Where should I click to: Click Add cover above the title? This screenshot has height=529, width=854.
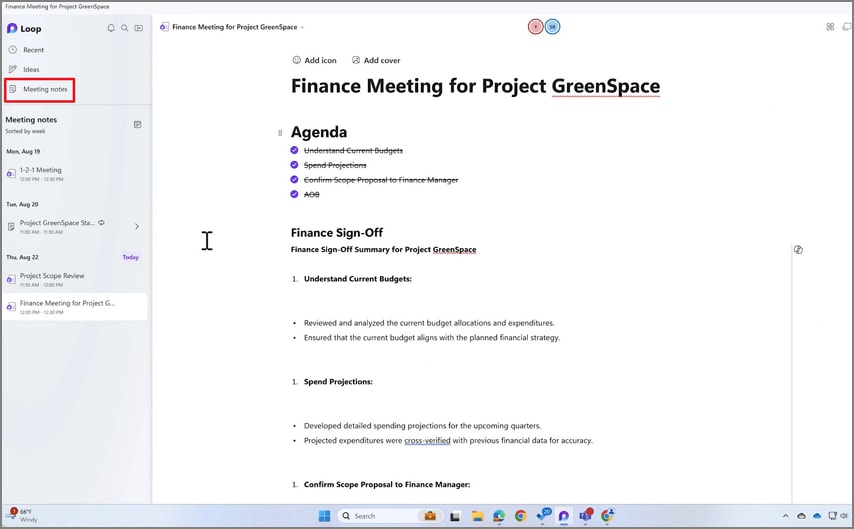pos(376,60)
